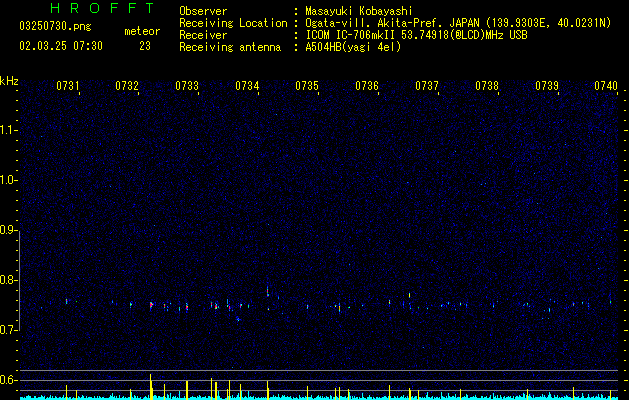
Task: Click the Ogata-vill. Akita-Pref. JAPAN coordinates text
Action: pos(458,23)
